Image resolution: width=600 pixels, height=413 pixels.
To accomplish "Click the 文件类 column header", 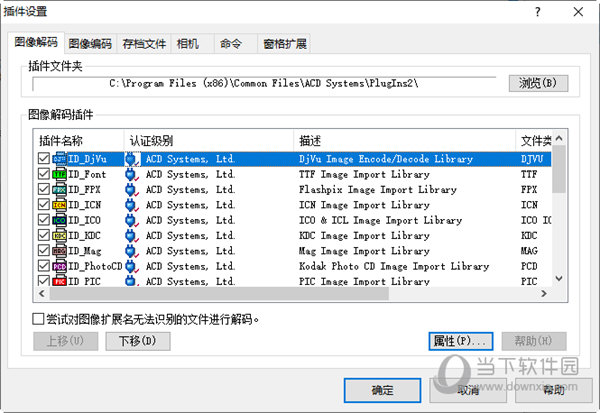I will pyautogui.click(x=534, y=140).
